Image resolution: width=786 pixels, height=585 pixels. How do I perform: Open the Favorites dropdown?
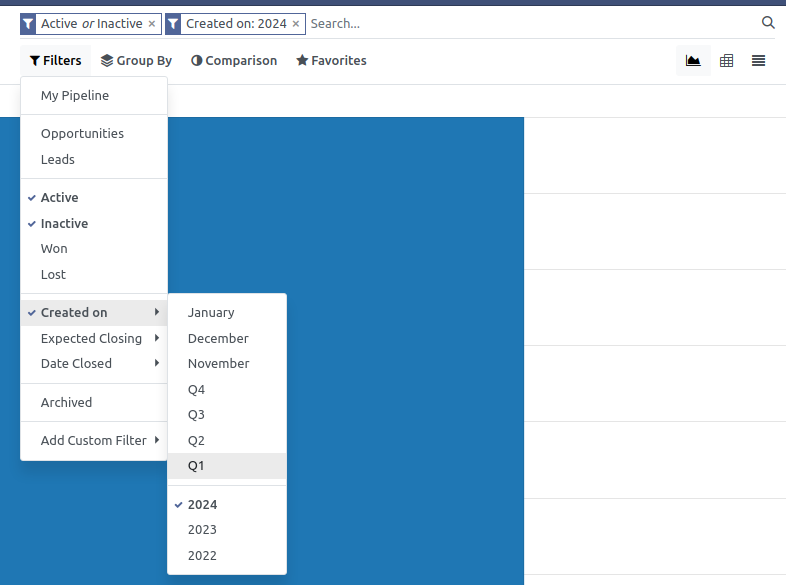pyautogui.click(x=331, y=61)
